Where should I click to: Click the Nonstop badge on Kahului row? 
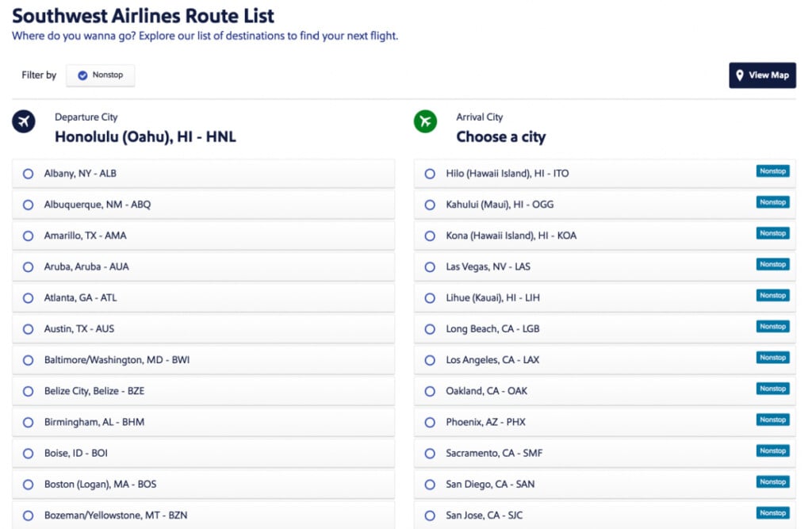pos(772,202)
